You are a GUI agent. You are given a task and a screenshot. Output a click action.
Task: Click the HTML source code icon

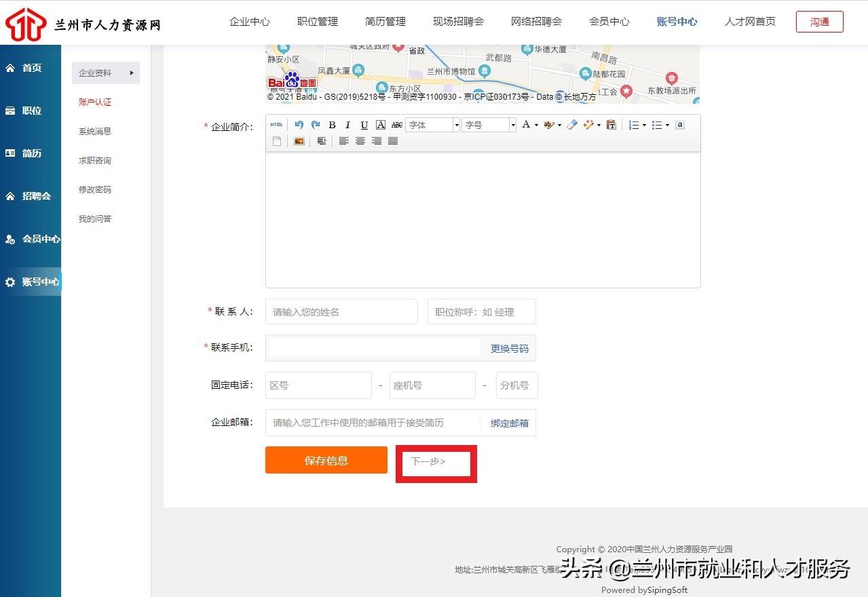click(x=276, y=125)
